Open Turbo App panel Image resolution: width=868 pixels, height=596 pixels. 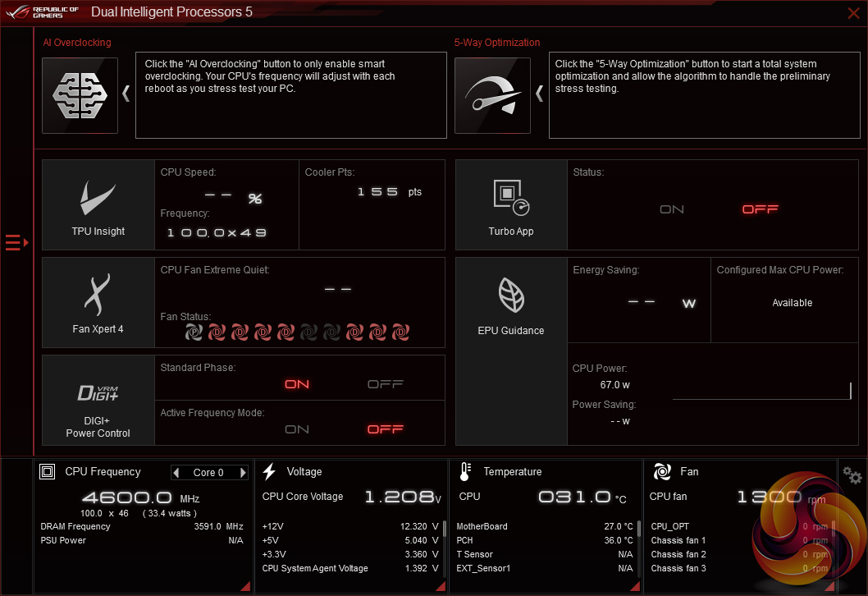(511, 204)
